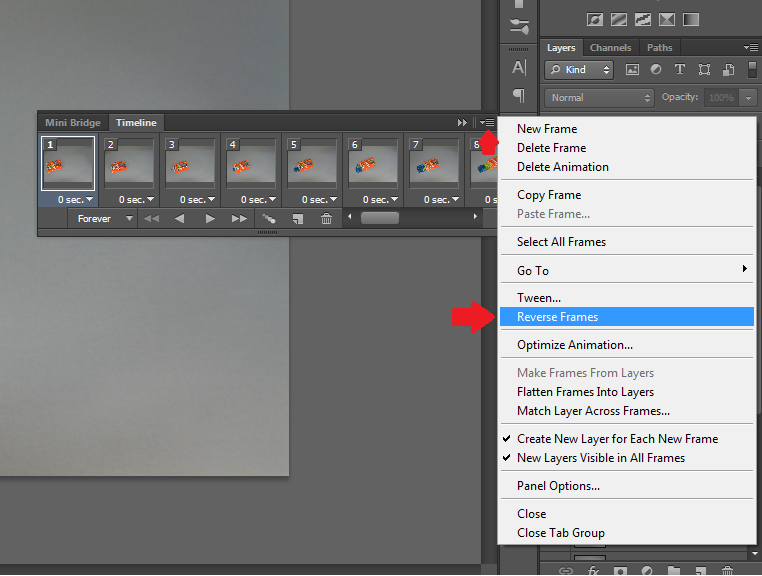This screenshot has height=576, width=762.
Task: Go to first frame button
Action: point(151,219)
